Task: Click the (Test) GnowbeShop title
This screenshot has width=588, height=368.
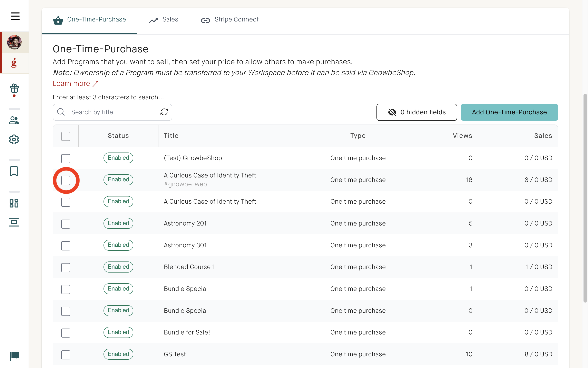Action: (193, 158)
